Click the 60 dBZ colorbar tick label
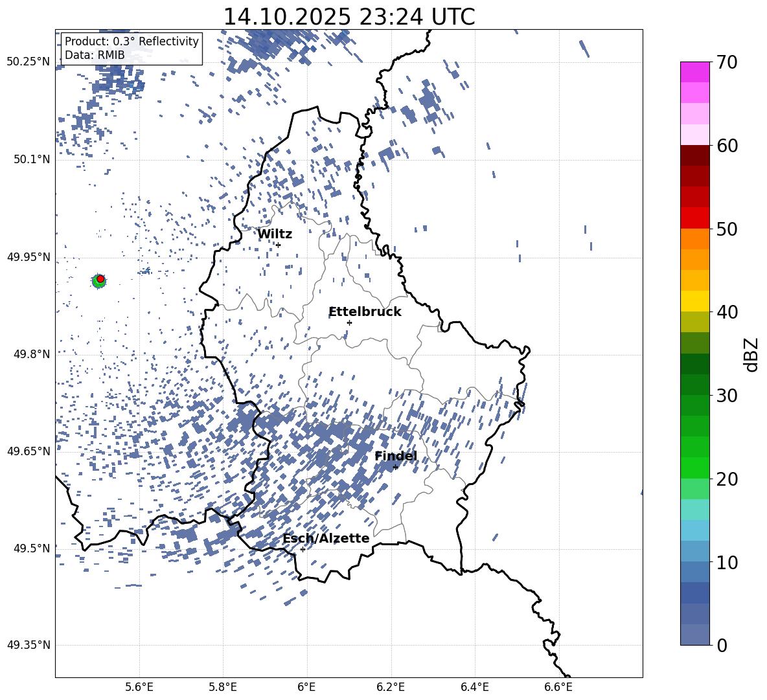767x700 pixels. pyautogui.click(x=727, y=146)
